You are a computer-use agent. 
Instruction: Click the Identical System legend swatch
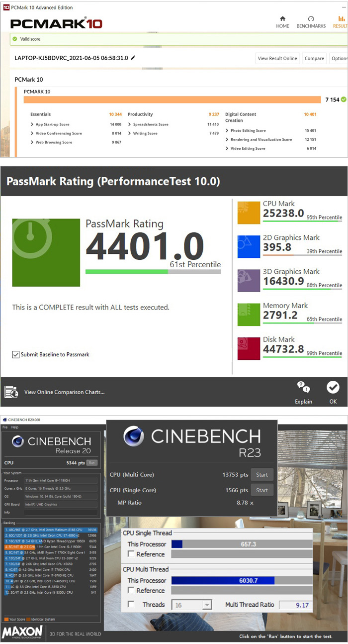29,619
